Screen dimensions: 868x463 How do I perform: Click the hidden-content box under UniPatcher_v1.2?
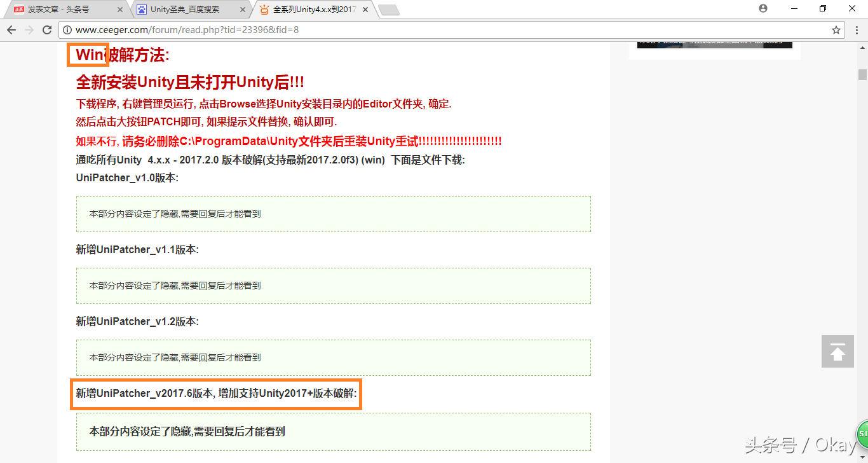pos(334,357)
